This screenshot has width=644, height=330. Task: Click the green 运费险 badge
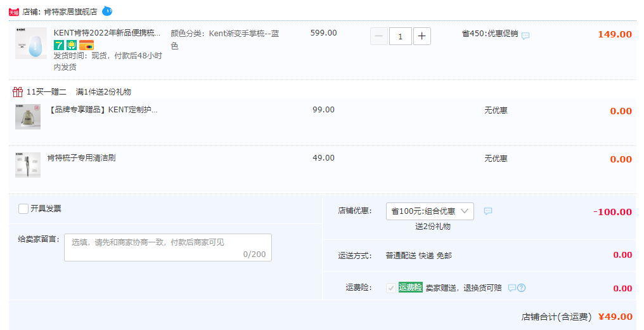pos(410,287)
